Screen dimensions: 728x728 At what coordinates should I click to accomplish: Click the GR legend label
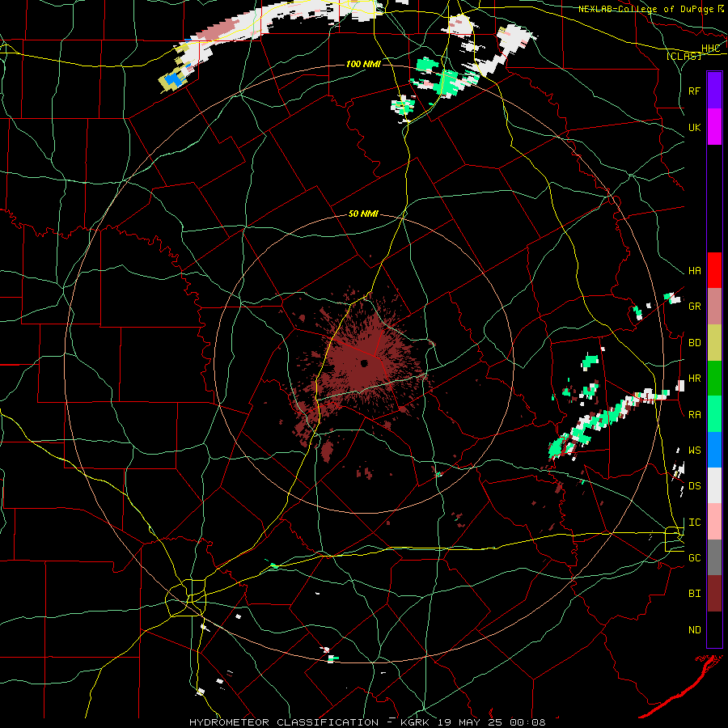pos(694,307)
